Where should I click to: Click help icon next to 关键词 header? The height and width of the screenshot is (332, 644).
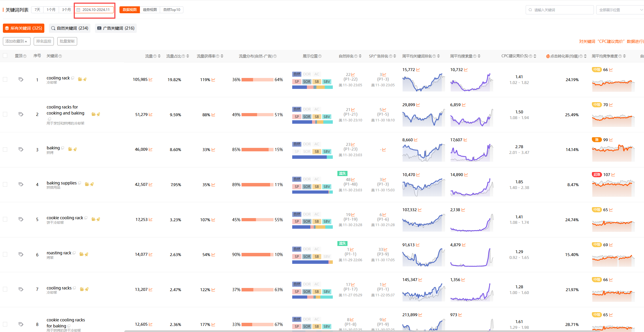pos(60,56)
